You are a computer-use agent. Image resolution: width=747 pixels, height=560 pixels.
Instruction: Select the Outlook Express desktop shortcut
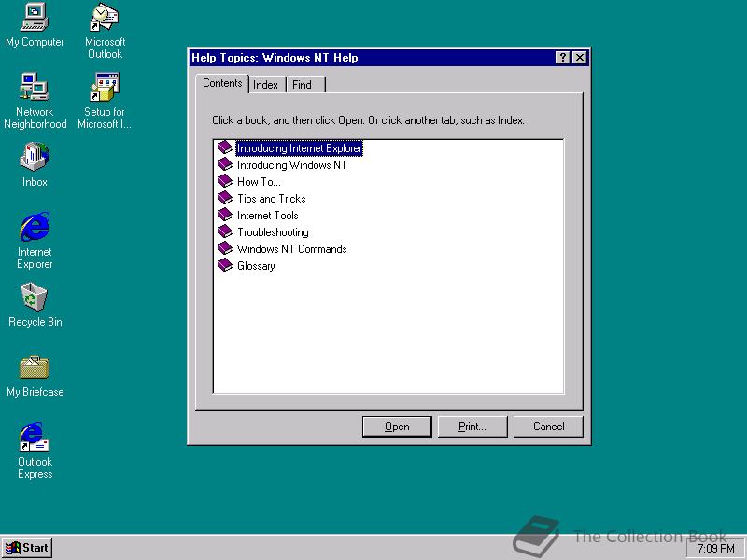[x=35, y=451]
